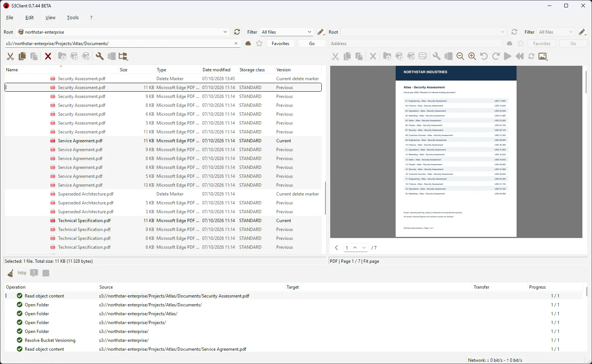The width and height of the screenshot is (592, 364).
Task: Click the edit filter pencil icon in left pane
Action: 321,32
